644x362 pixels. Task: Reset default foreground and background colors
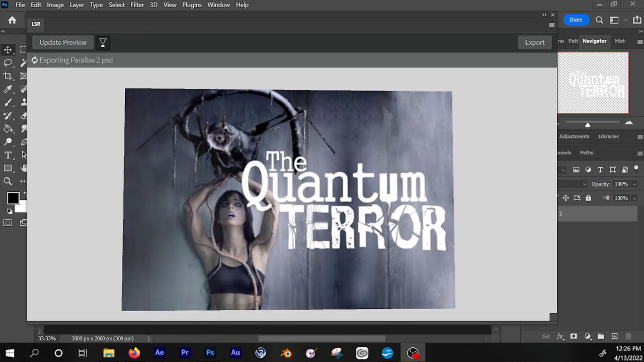point(10,211)
